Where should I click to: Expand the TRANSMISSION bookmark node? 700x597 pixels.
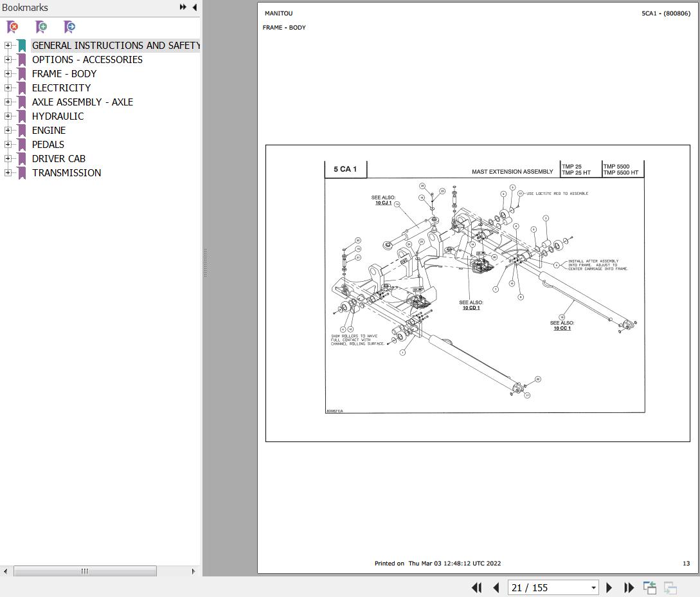click(8, 173)
